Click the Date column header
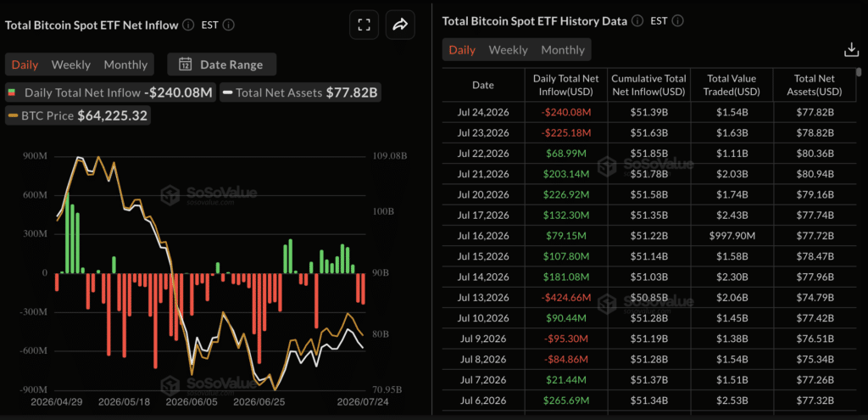 pyautogui.click(x=483, y=86)
